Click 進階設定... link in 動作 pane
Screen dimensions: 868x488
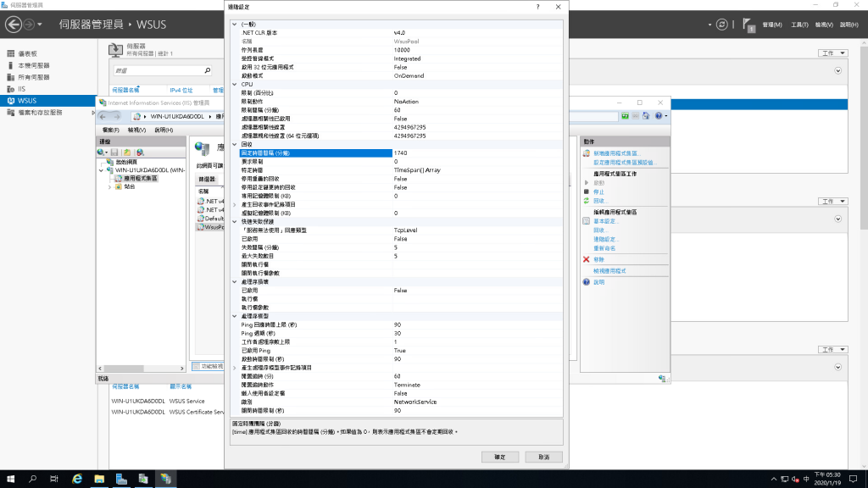tap(605, 239)
